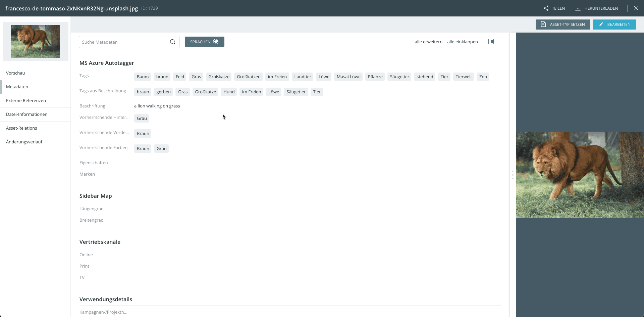Collapse the MS Azure Autotagger section
Screen dimensions: 644x317
[107, 63]
